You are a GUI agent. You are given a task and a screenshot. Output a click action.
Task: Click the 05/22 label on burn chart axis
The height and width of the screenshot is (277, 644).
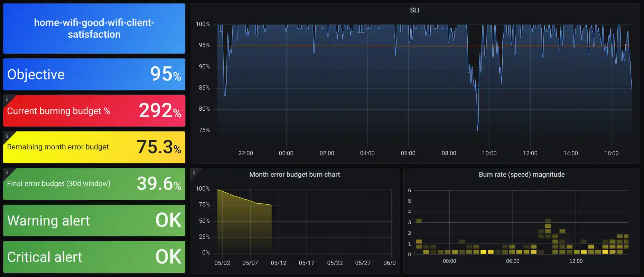point(335,263)
